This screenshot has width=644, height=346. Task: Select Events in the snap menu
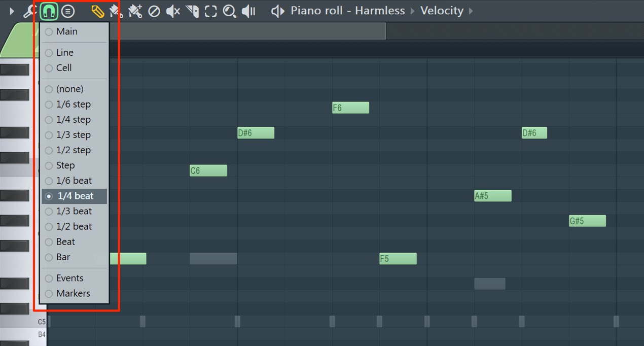click(74, 278)
